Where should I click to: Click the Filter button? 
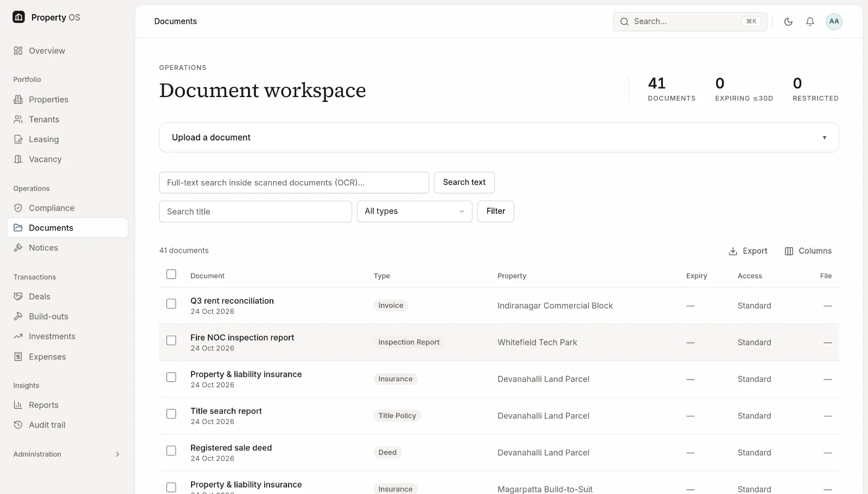tap(495, 211)
